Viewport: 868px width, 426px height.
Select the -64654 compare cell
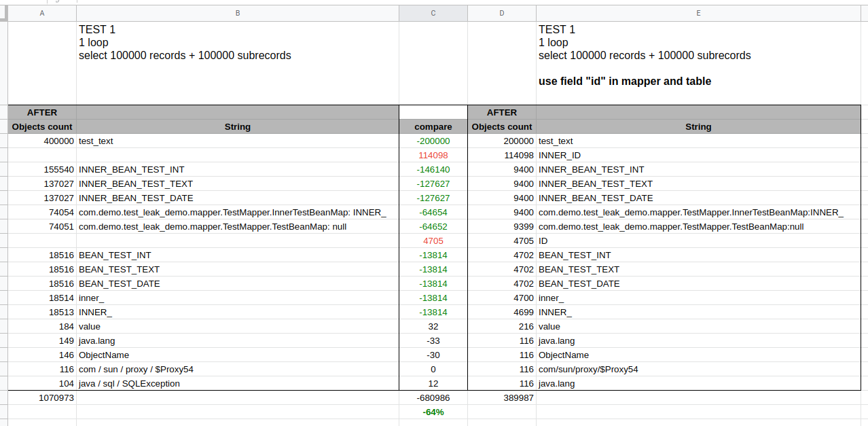(433, 212)
